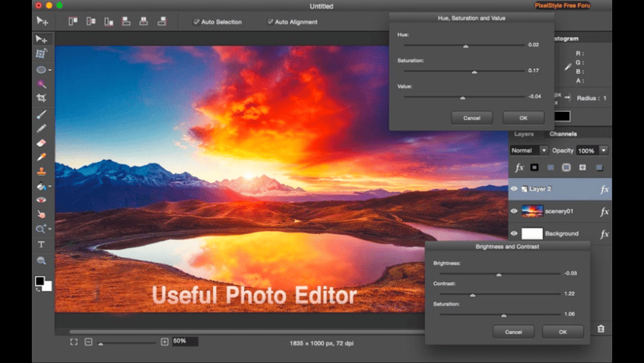Viewport: 644px width, 363px height.
Task: Click the 50% zoom input field
Action: (x=185, y=342)
